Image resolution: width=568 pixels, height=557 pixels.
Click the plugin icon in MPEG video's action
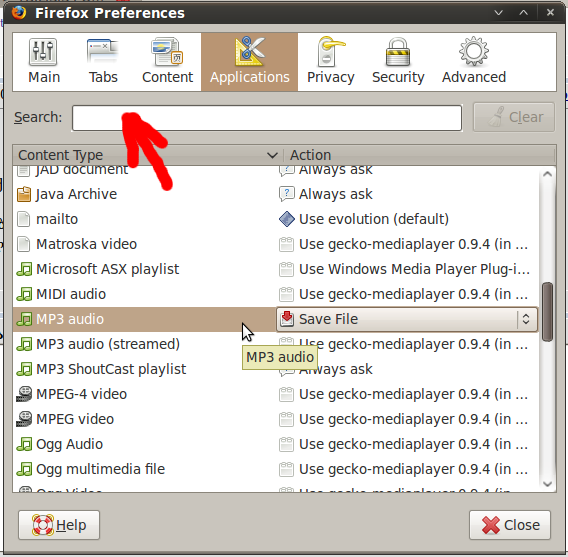[x=287, y=419]
